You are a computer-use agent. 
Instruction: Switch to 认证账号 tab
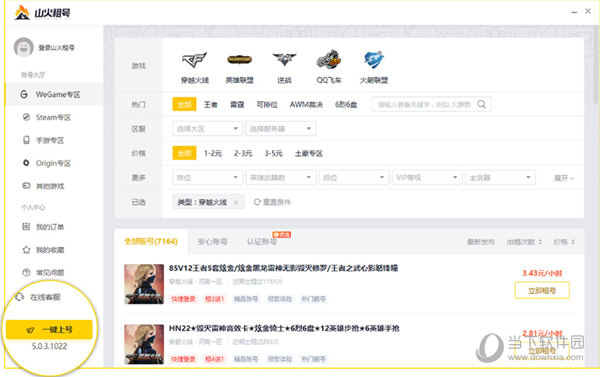tap(262, 242)
